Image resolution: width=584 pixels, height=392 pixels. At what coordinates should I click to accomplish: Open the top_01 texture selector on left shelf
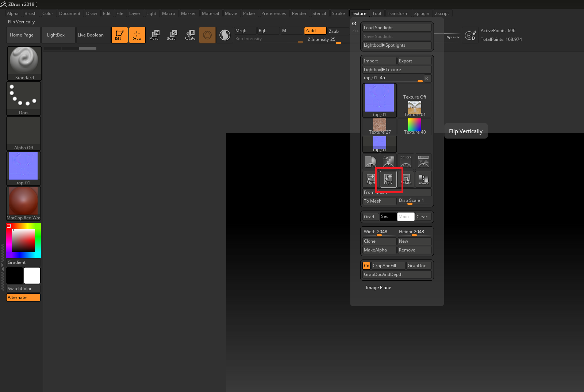click(23, 169)
